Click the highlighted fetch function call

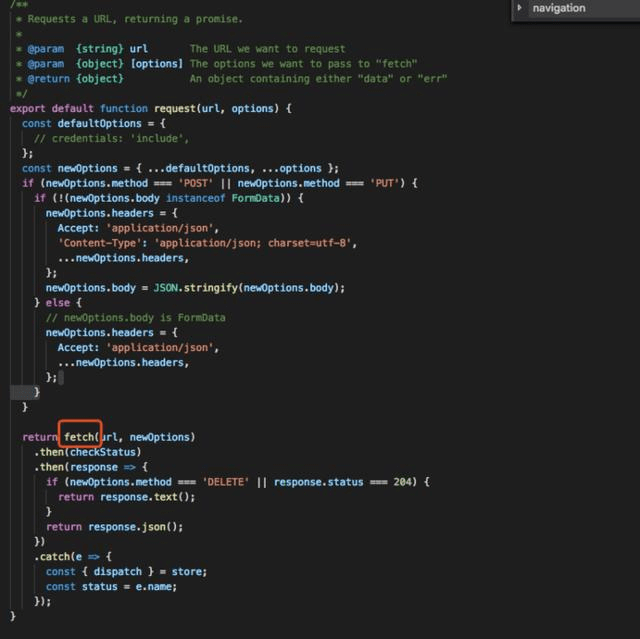80,437
